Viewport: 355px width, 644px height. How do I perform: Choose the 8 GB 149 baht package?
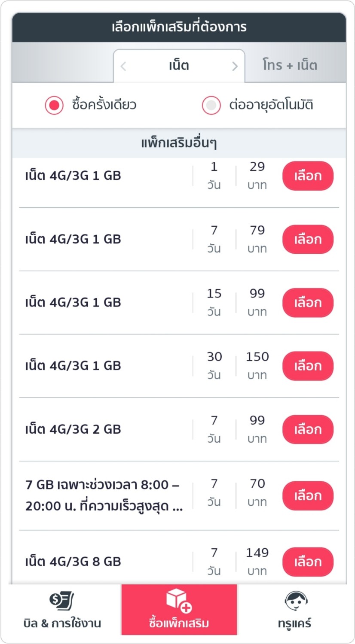(308, 562)
